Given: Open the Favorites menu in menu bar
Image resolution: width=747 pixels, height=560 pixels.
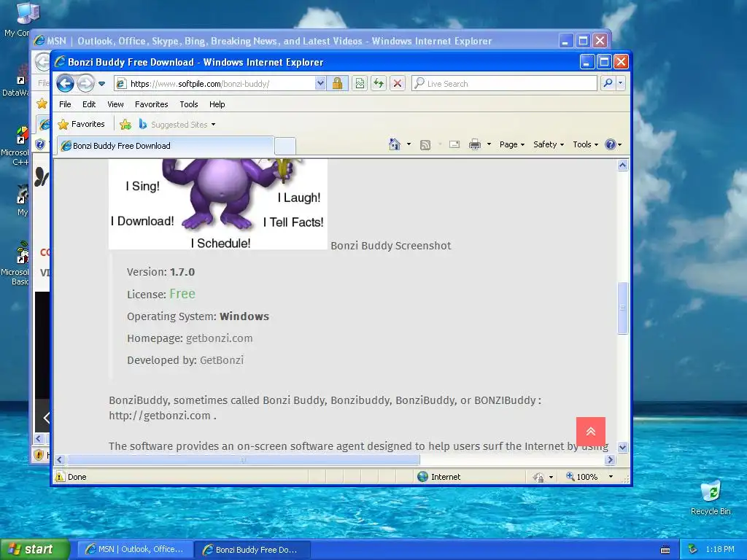Looking at the screenshot, I should tap(152, 104).
